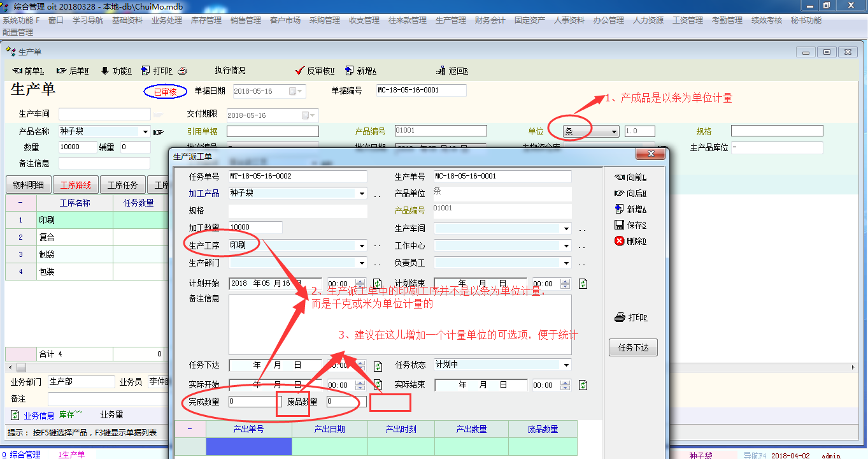Click the 功能 down-arrow toolbar icon
This screenshot has width=868, height=459.
(x=105, y=71)
